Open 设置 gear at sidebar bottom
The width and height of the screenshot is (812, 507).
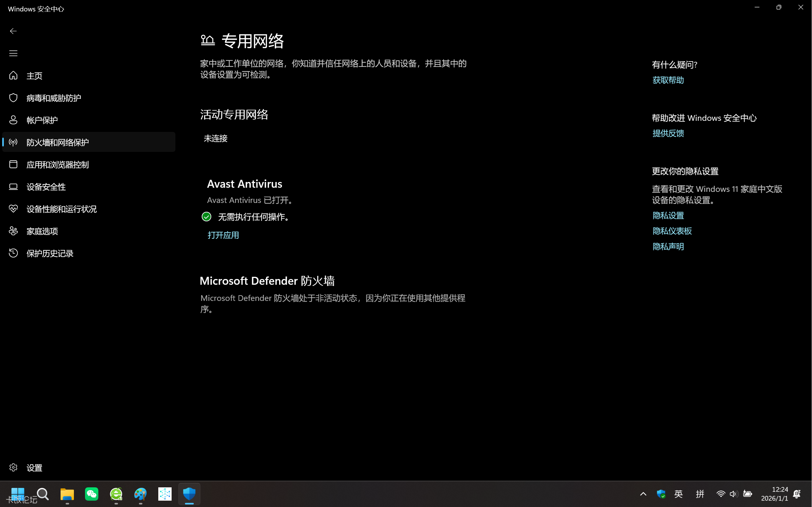tap(34, 467)
